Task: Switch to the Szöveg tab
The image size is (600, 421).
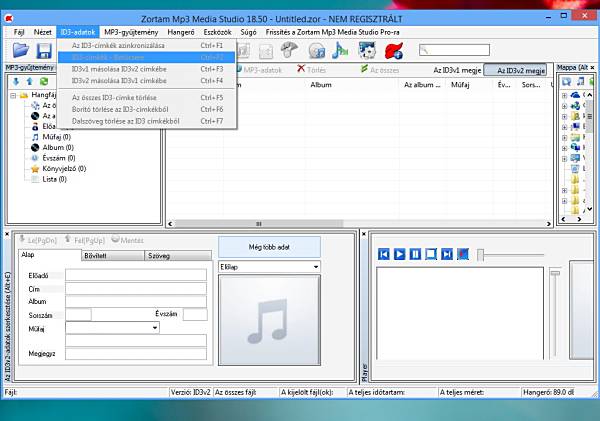Action: pos(178,256)
